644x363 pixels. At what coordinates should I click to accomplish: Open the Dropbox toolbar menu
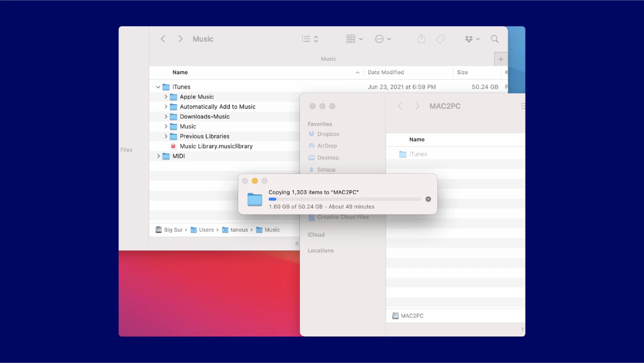(x=472, y=39)
